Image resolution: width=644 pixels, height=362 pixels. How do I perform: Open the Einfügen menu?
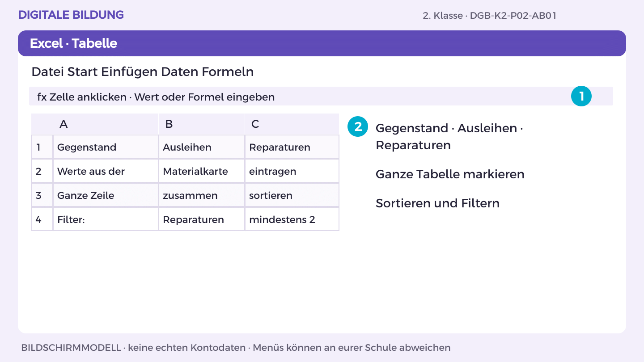click(129, 72)
